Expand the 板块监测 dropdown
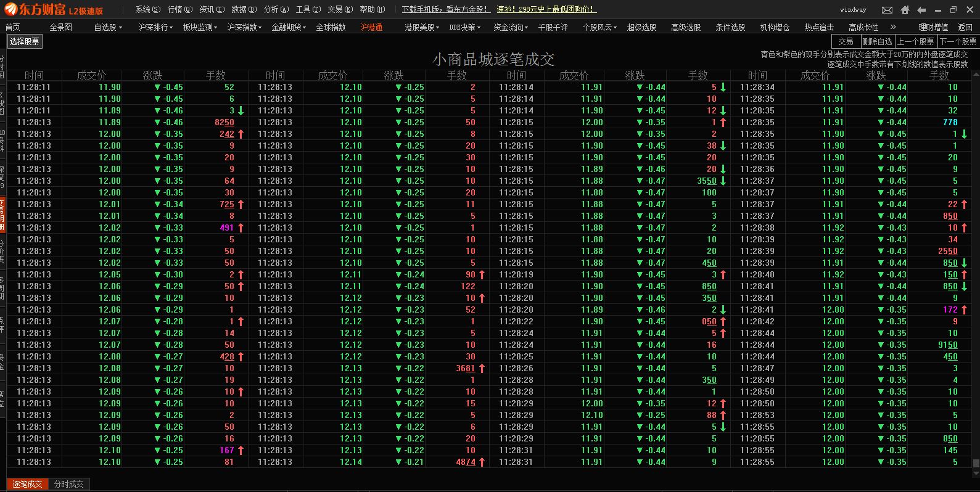Screen dimensions: 980x492 (x=200, y=27)
